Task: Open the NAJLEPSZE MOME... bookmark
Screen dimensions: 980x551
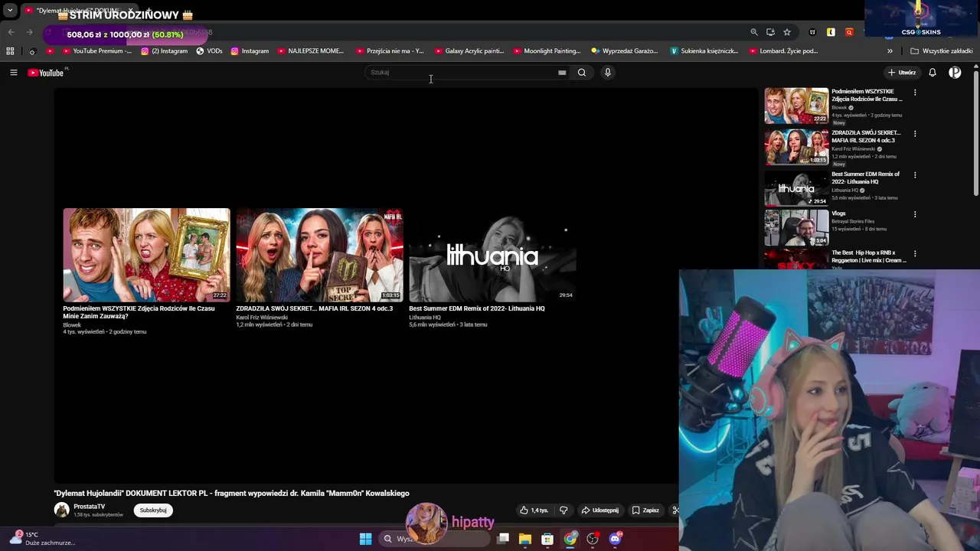Action: pos(310,51)
